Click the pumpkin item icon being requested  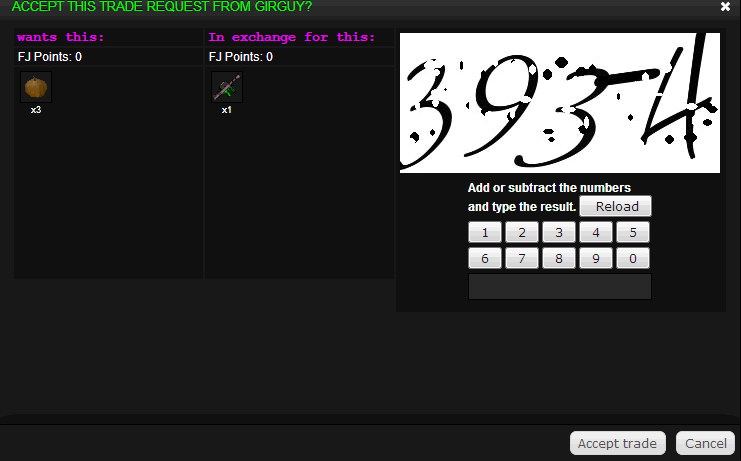(36, 87)
